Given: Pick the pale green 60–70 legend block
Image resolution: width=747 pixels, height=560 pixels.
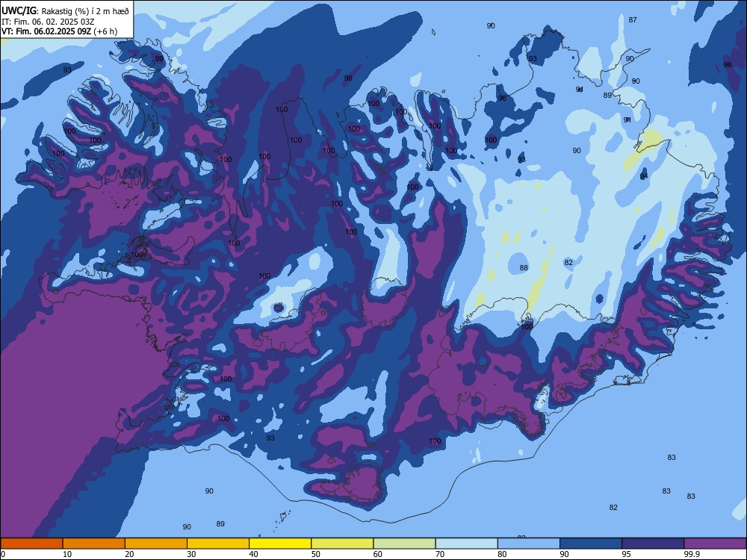Looking at the screenshot, I should tap(404, 544).
